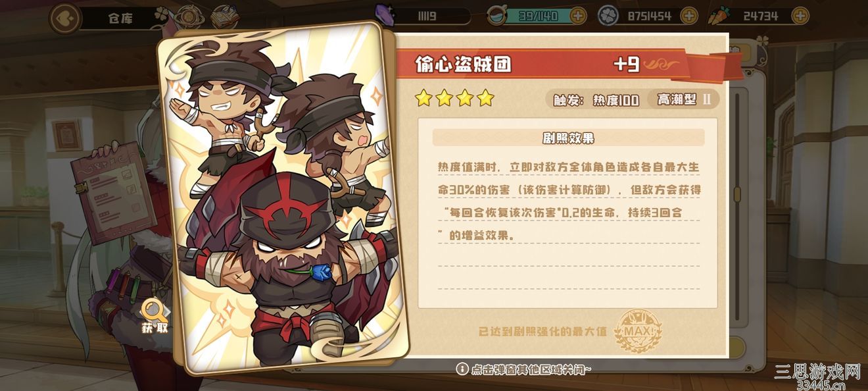Tap the magnifier 获取 obtain icon
The image size is (868, 391).
pyautogui.click(x=155, y=317)
